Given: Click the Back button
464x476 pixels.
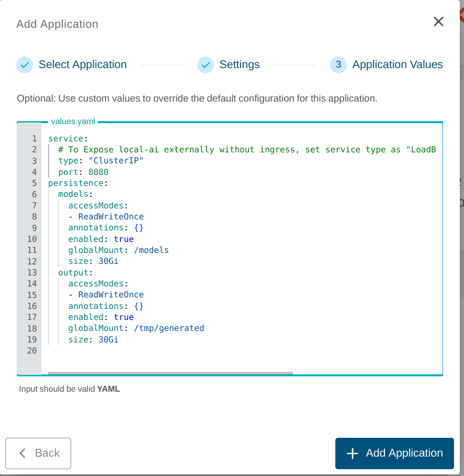Looking at the screenshot, I should tap(38, 453).
